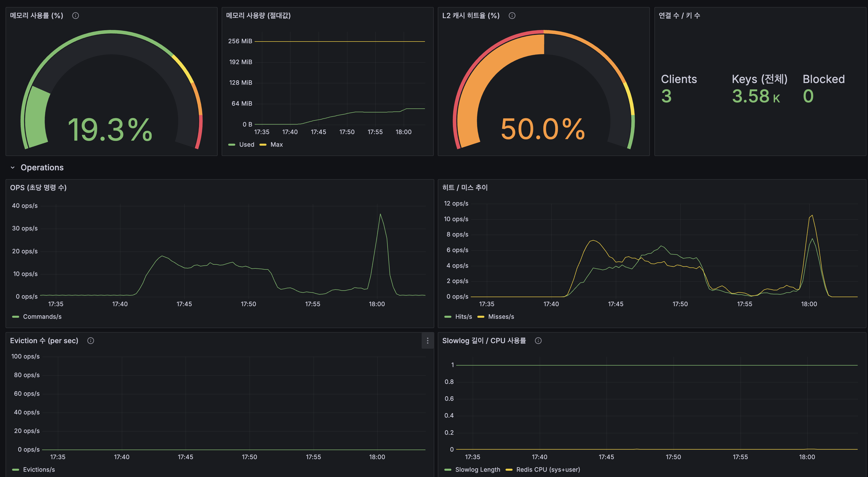The width and height of the screenshot is (868, 477).
Task: Open 연결 수 / 키 수 panel title menu
Action: [x=679, y=16]
